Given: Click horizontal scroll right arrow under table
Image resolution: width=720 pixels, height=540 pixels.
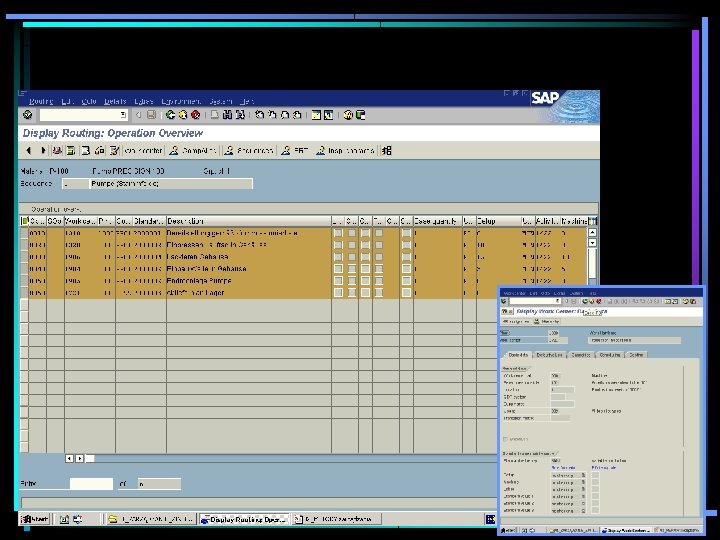Looking at the screenshot, I should pyautogui.click(x=80, y=458).
